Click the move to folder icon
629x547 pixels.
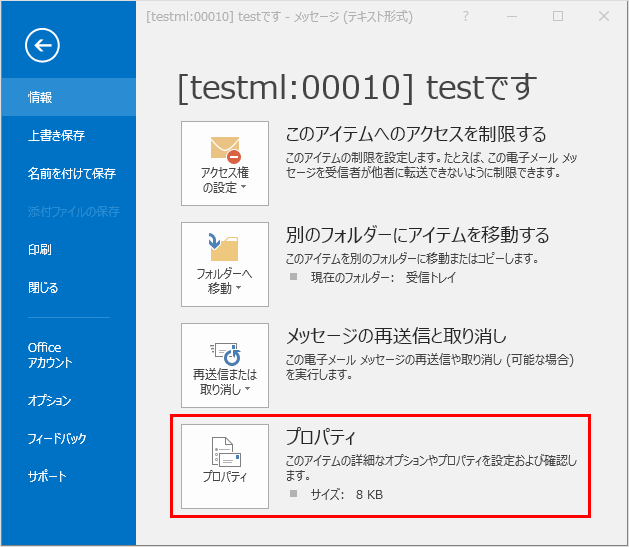coord(225,250)
